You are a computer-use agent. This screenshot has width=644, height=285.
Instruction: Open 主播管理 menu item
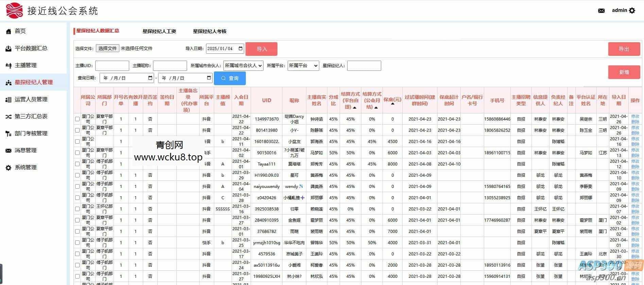[26, 65]
